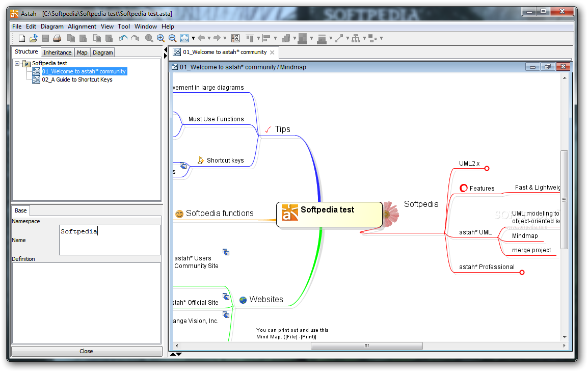Open the Help menu

point(168,26)
